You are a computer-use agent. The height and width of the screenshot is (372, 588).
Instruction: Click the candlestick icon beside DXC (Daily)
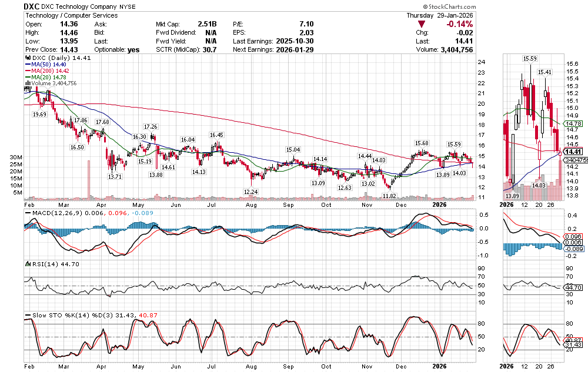point(28,59)
